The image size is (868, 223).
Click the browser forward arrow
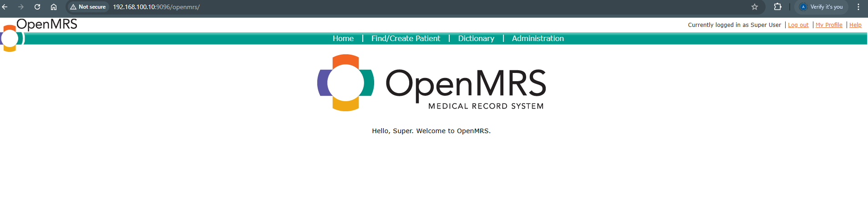pos(21,7)
